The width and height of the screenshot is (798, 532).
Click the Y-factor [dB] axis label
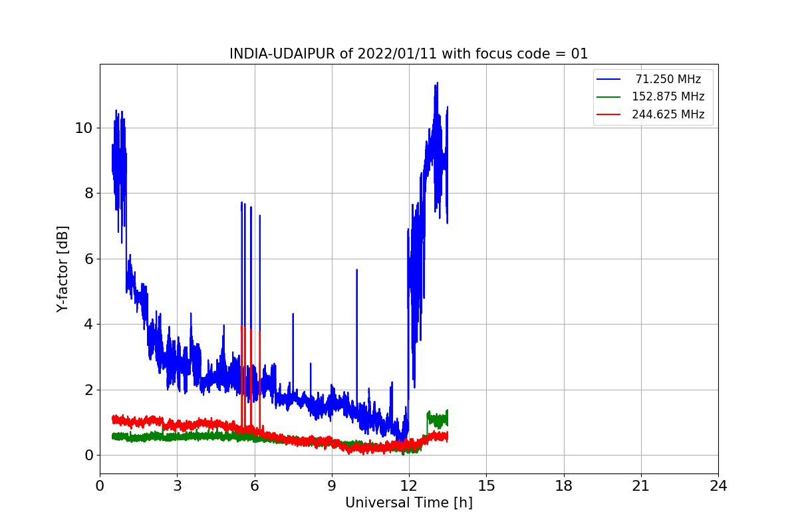(x=63, y=269)
